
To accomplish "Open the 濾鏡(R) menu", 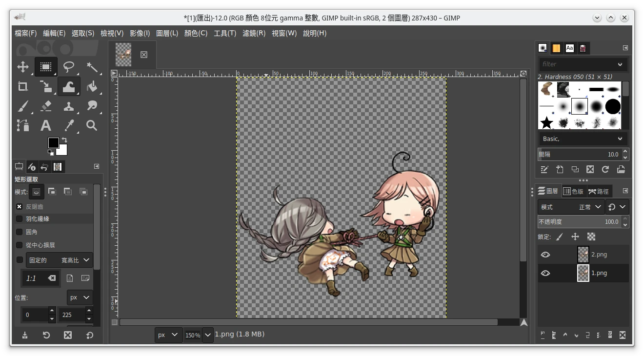I will tap(254, 33).
